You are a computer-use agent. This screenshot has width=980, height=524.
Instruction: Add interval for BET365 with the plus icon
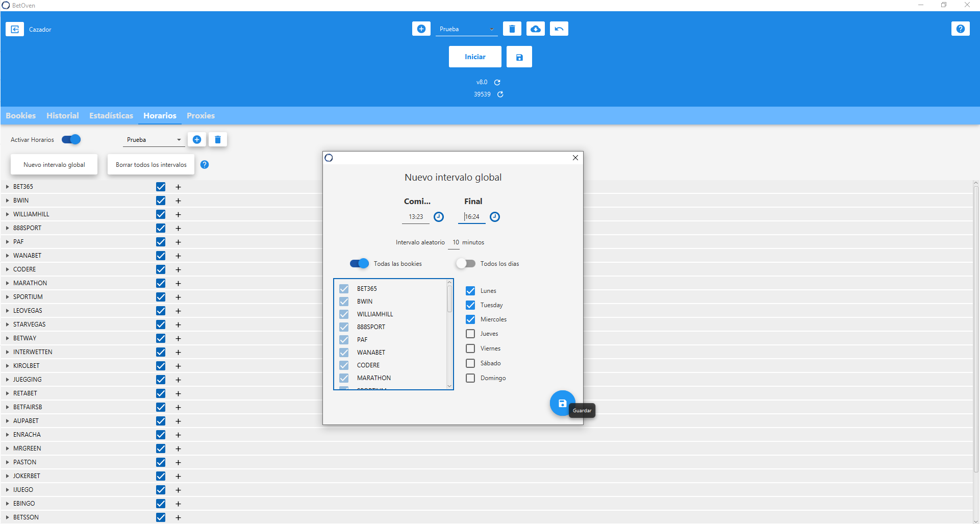click(178, 187)
